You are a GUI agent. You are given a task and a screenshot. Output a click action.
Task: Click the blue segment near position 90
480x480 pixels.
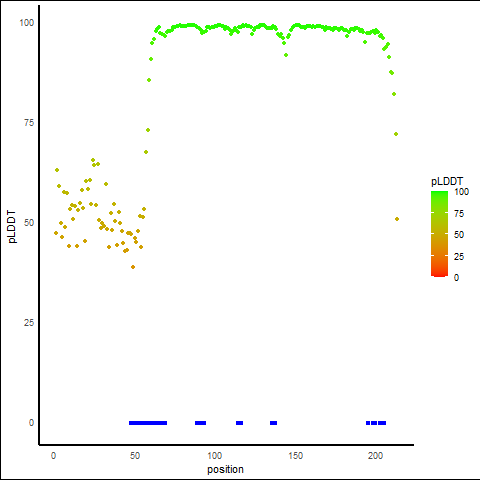pos(200,423)
